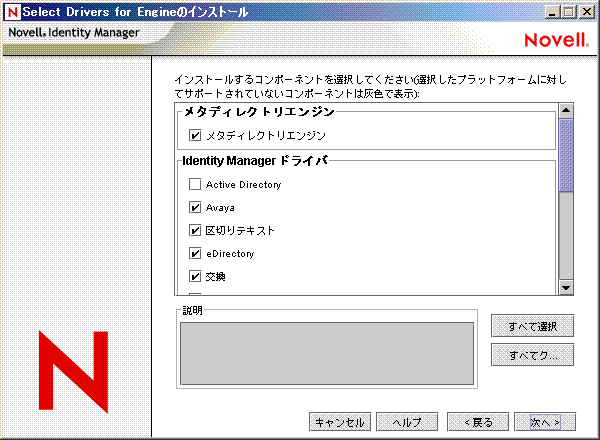Click the Avaya label text
600x440 pixels.
220,208
